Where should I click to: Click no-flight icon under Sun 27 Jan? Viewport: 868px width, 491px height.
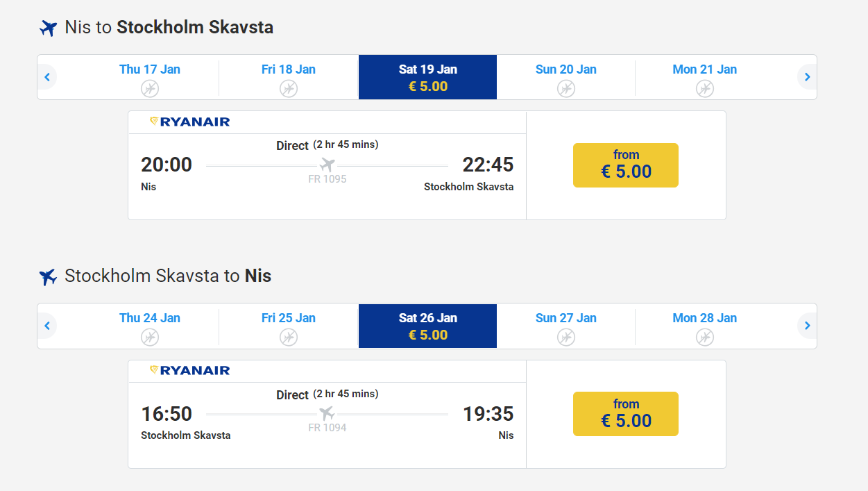coord(566,338)
